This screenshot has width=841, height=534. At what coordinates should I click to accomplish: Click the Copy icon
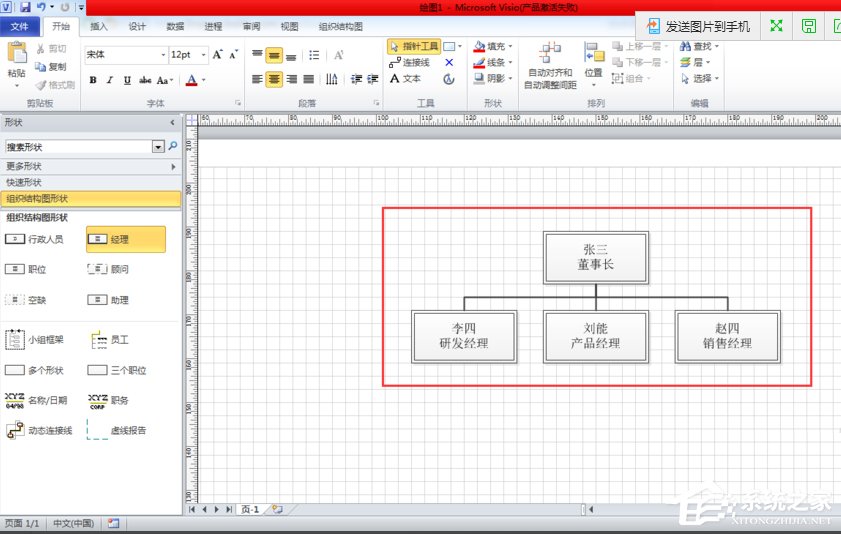pyautogui.click(x=40, y=66)
